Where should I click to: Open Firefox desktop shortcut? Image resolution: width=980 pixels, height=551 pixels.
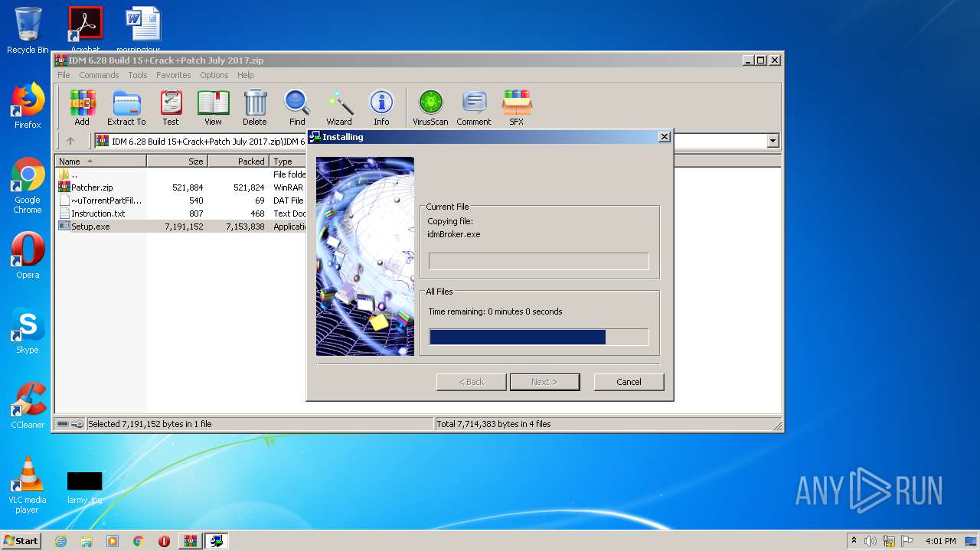point(28,106)
